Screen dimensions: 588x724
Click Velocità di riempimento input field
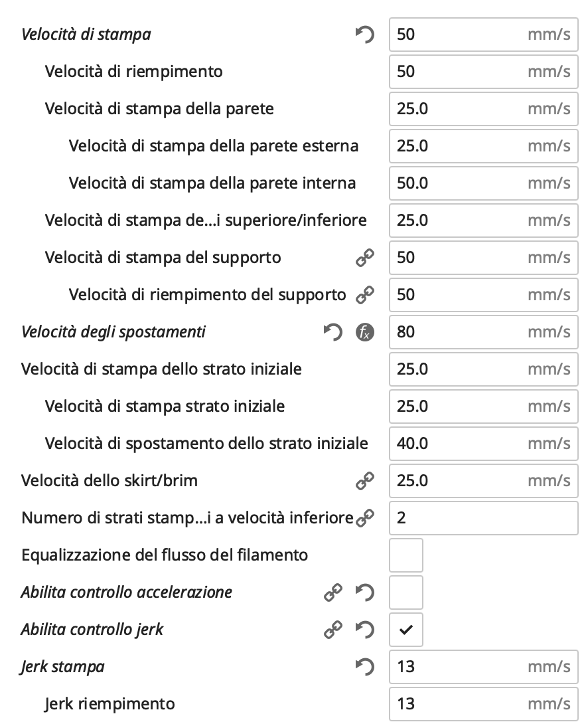pos(458,71)
